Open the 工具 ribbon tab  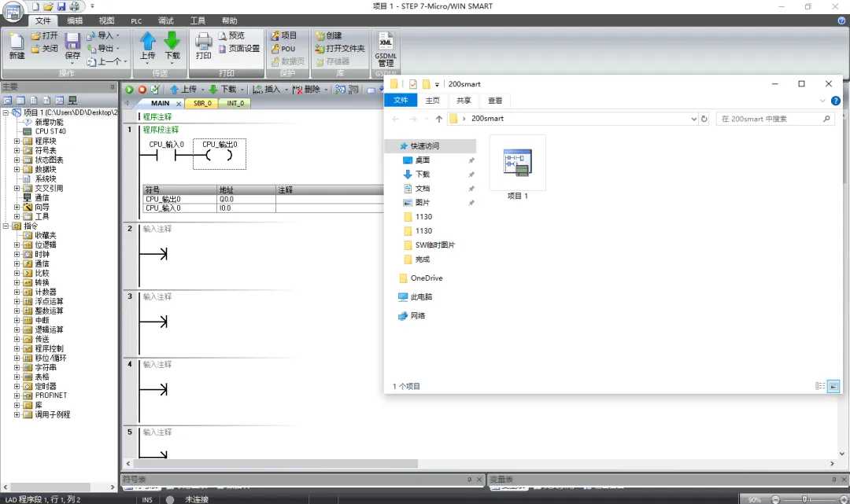pos(198,20)
